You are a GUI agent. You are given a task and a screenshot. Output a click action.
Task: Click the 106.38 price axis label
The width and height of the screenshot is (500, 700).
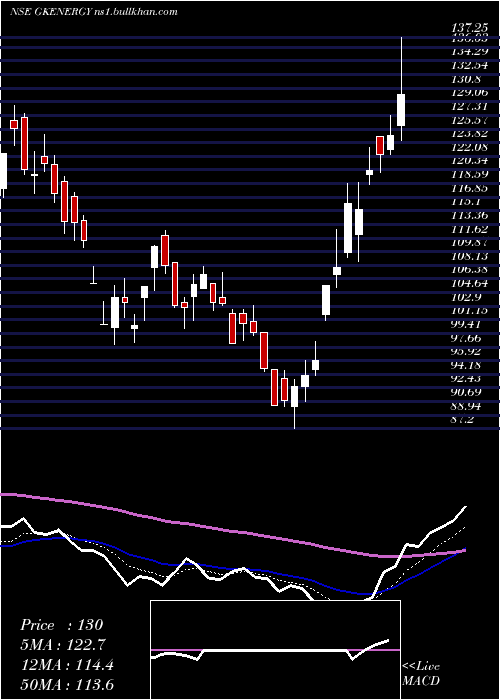pos(470,270)
